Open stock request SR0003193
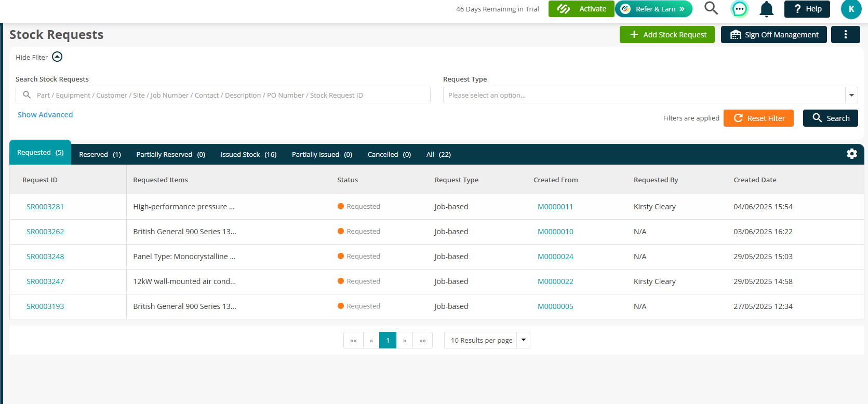This screenshot has height=404, width=868. pos(45,306)
